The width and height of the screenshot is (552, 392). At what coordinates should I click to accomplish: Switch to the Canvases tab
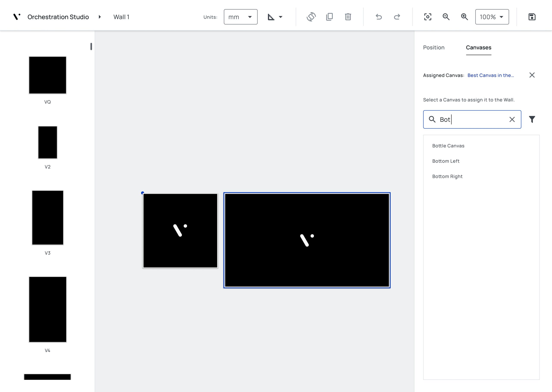(x=478, y=48)
